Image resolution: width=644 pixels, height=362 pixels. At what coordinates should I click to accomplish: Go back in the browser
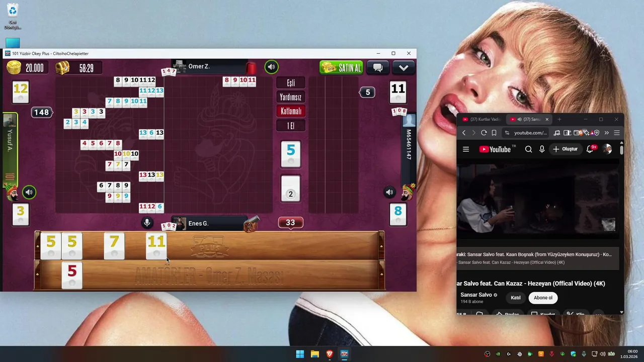pyautogui.click(x=464, y=133)
